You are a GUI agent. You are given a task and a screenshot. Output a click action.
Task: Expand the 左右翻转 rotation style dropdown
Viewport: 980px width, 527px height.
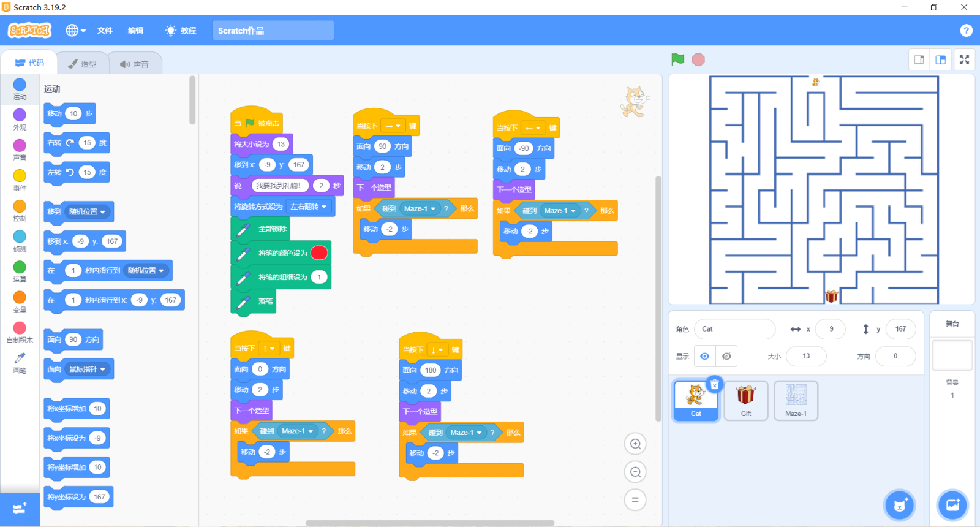[x=309, y=207]
